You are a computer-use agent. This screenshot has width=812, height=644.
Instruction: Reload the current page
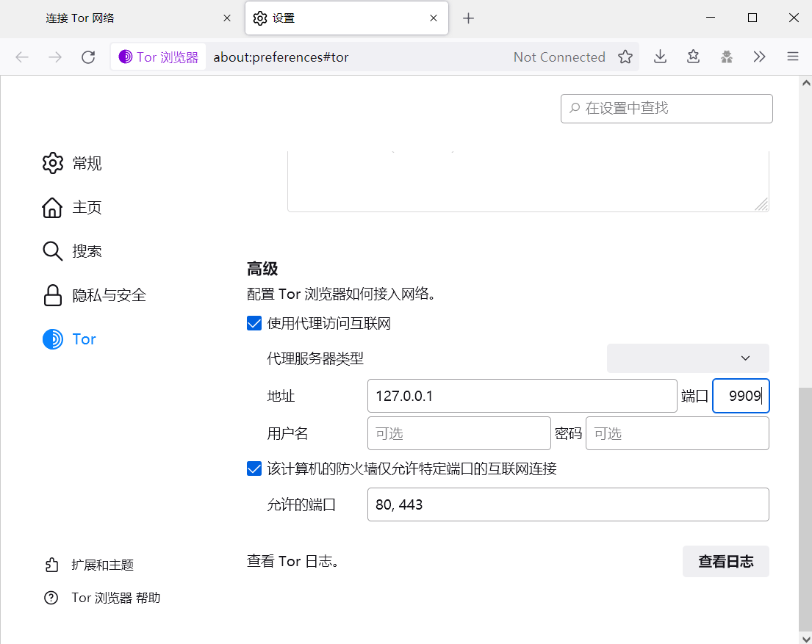pos(89,57)
